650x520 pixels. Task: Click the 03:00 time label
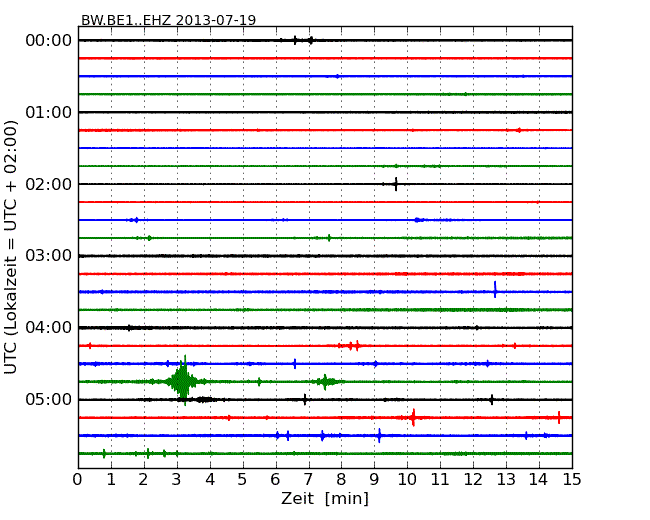(x=49, y=256)
